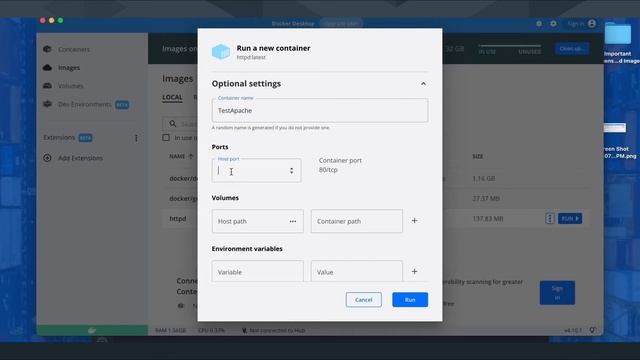Open the settings gear icon
This screenshot has width=640, height=360.
553,24
